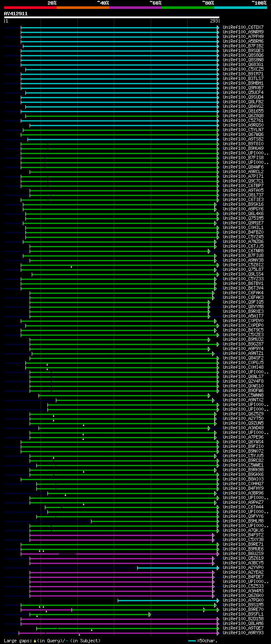
Task: Select the UniRef100_C5YJU5 label
Action: click(243, 456)
